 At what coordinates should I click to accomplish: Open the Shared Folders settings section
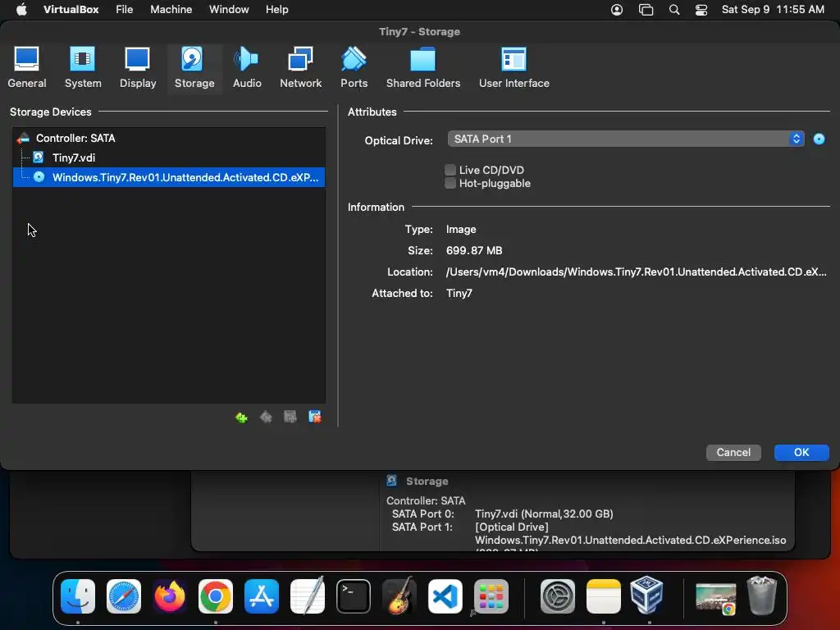pos(423,69)
